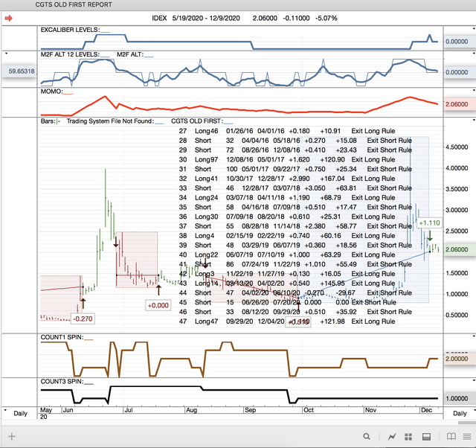Open M2F ALT panel left-side menu triangle
The image size is (476, 448).
pos(6,54)
